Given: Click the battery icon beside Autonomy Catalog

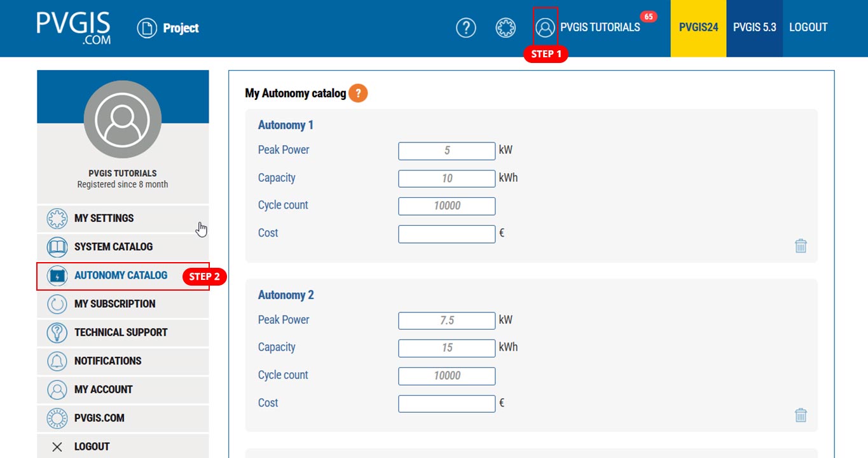Looking at the screenshot, I should pos(57,275).
